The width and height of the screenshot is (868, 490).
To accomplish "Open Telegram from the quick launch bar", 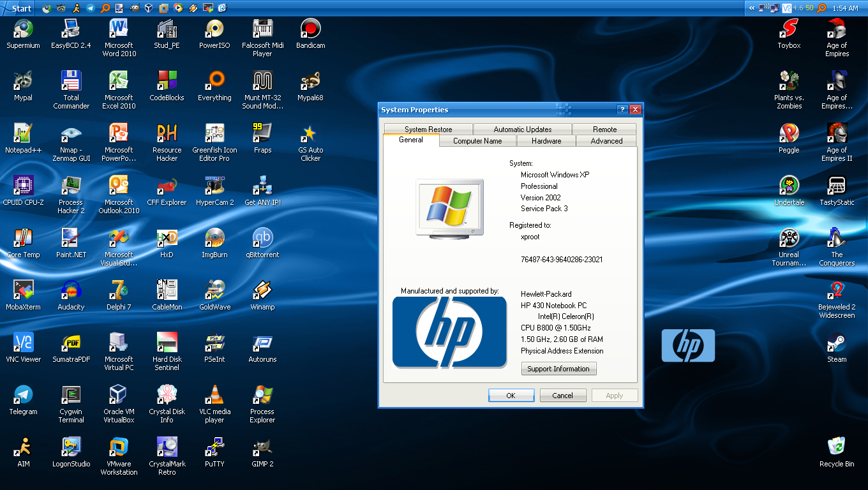I will click(90, 8).
